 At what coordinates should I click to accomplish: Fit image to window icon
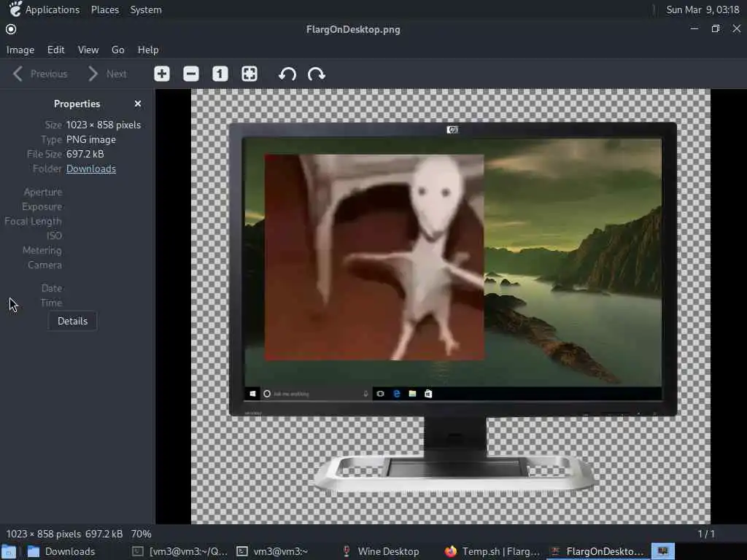(249, 74)
